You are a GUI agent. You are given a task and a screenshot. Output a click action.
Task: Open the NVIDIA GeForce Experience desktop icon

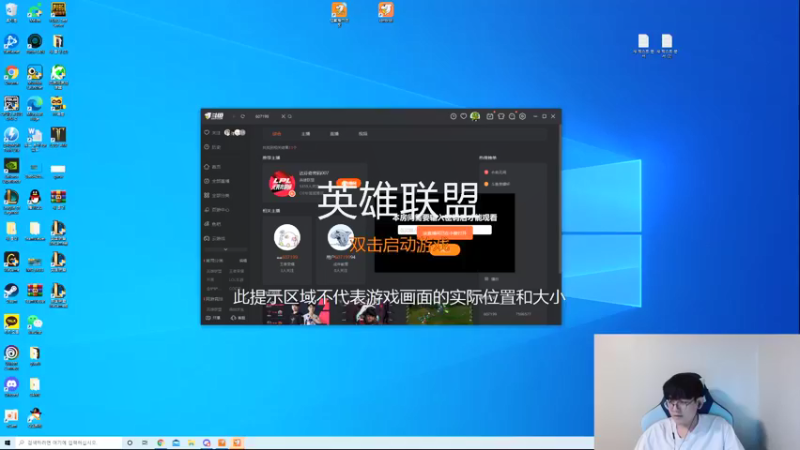[11, 170]
